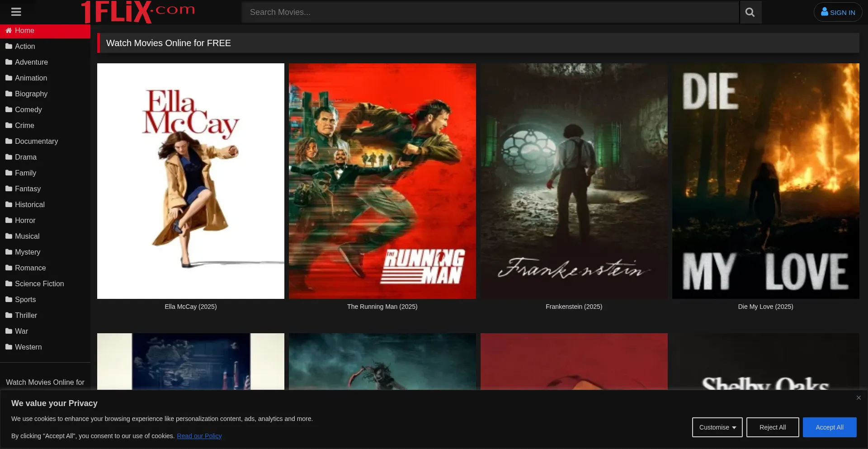Click the SIGN IN button

tap(838, 12)
